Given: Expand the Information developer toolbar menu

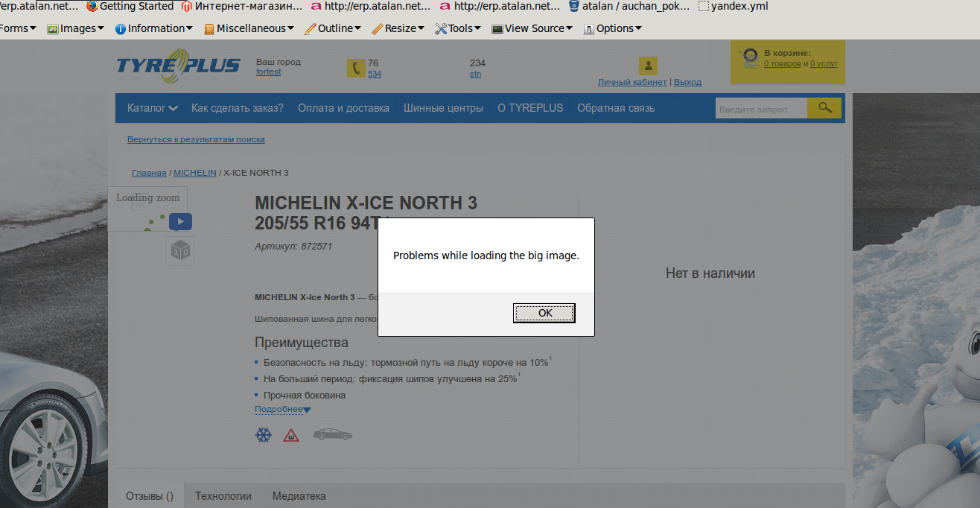Looking at the screenshot, I should point(154,28).
